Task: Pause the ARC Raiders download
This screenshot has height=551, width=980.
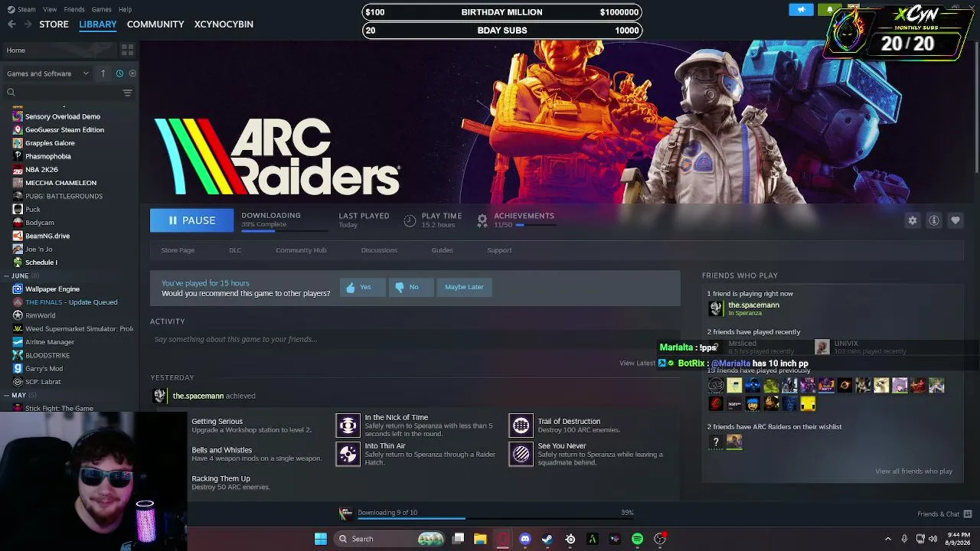Action: (191, 220)
